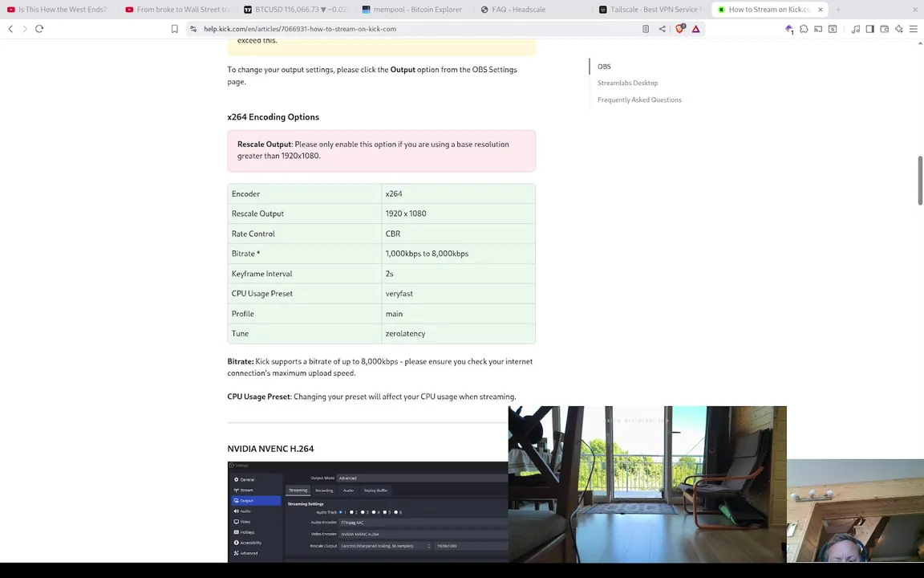The height and width of the screenshot is (578, 924).
Task: Click the cast screen icon in toolbar
Action: [x=818, y=29]
